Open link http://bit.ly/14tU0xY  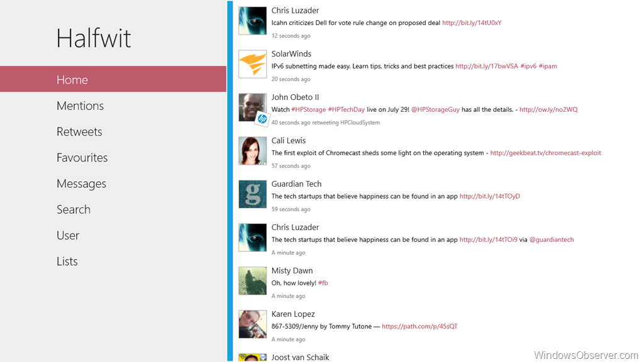pos(472,23)
